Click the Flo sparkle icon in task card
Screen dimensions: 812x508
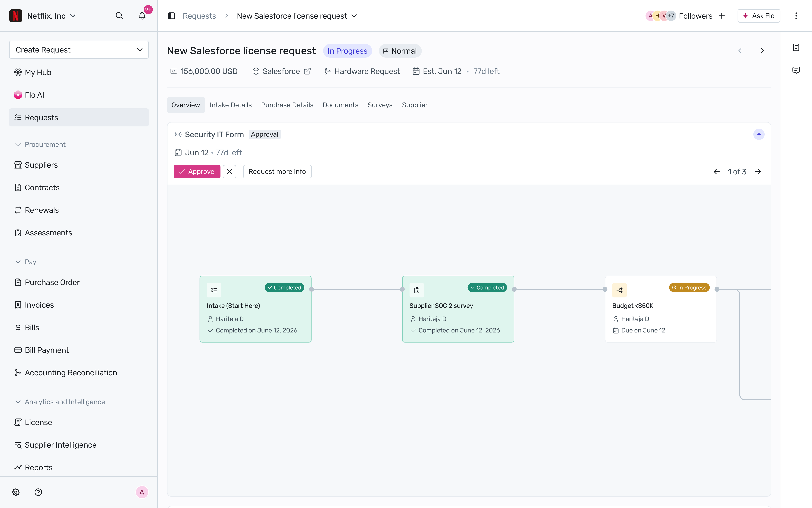[x=759, y=134]
